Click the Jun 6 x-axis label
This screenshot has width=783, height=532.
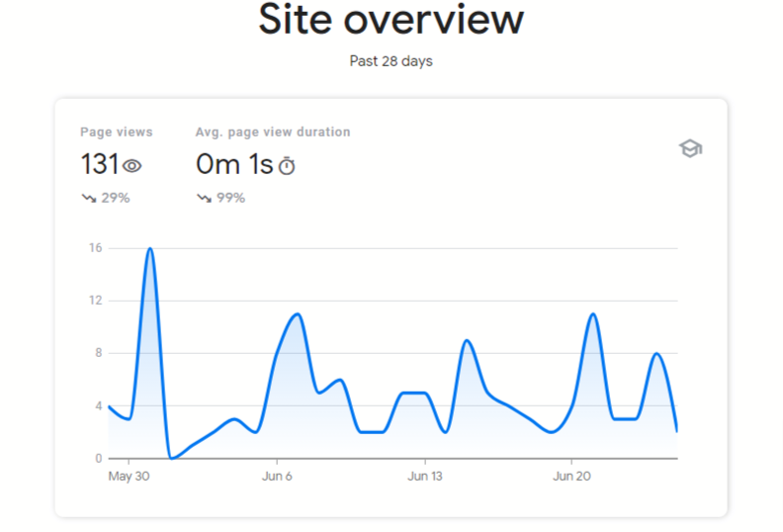click(277, 476)
